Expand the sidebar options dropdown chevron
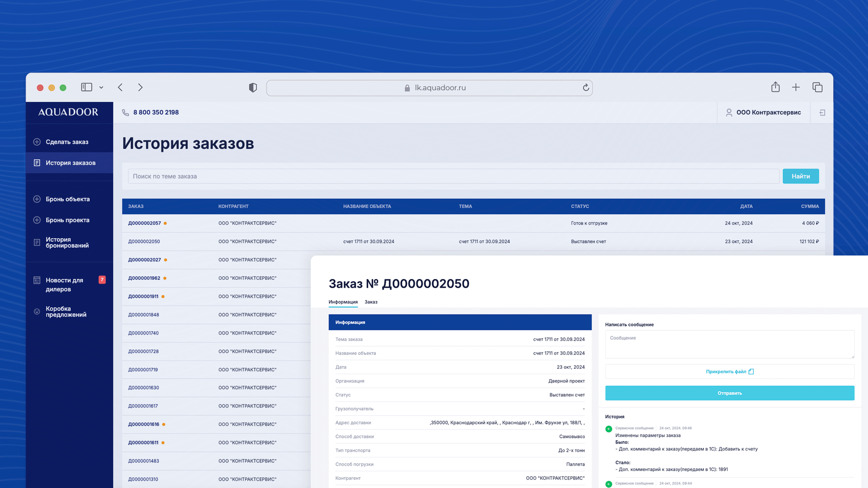 coord(101,88)
